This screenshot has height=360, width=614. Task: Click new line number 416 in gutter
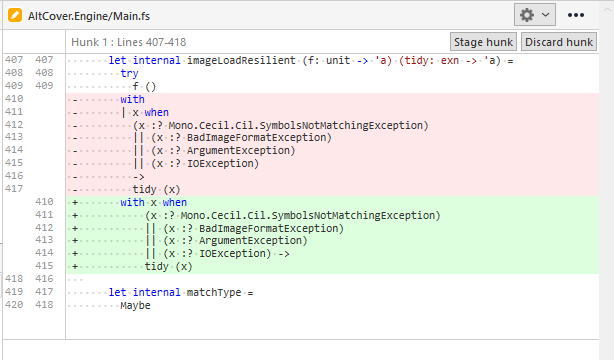click(x=44, y=279)
